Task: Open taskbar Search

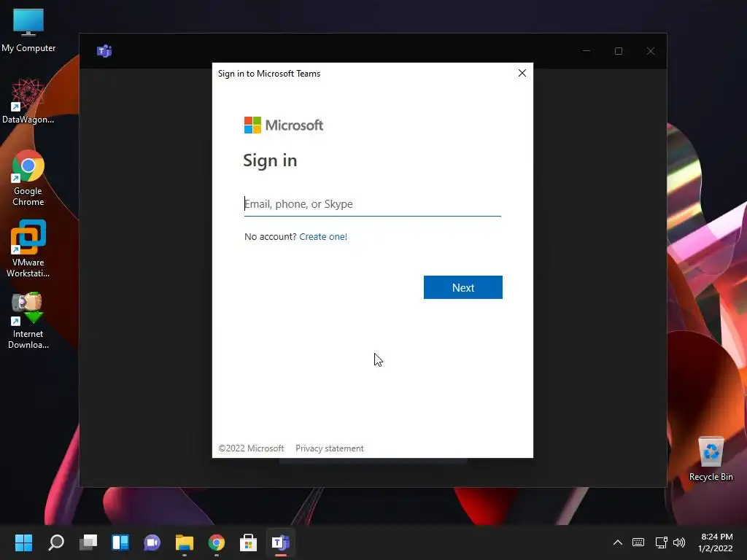Action: pyautogui.click(x=56, y=542)
